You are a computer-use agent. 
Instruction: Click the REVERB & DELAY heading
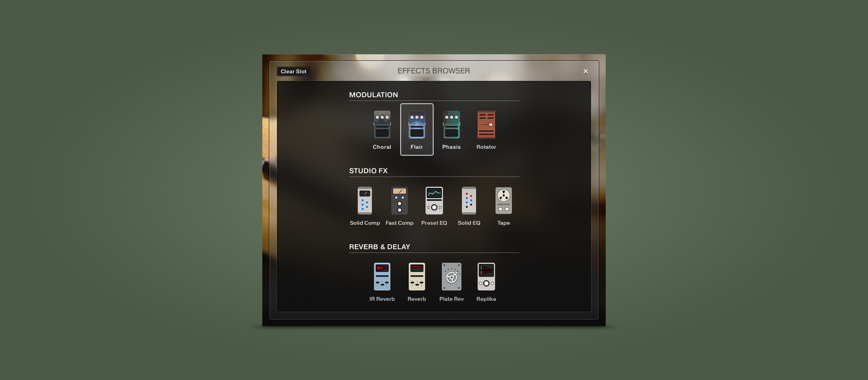click(379, 247)
